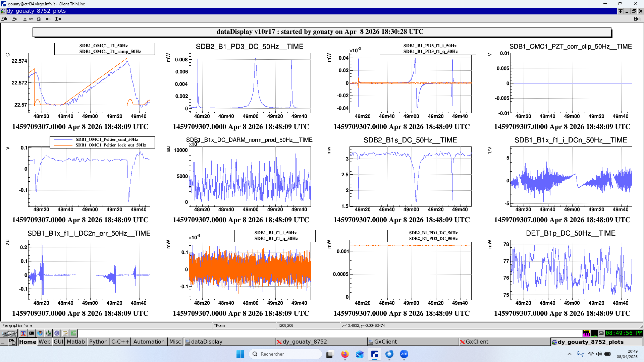Click the mail envelope icon near the clock

click(601, 333)
